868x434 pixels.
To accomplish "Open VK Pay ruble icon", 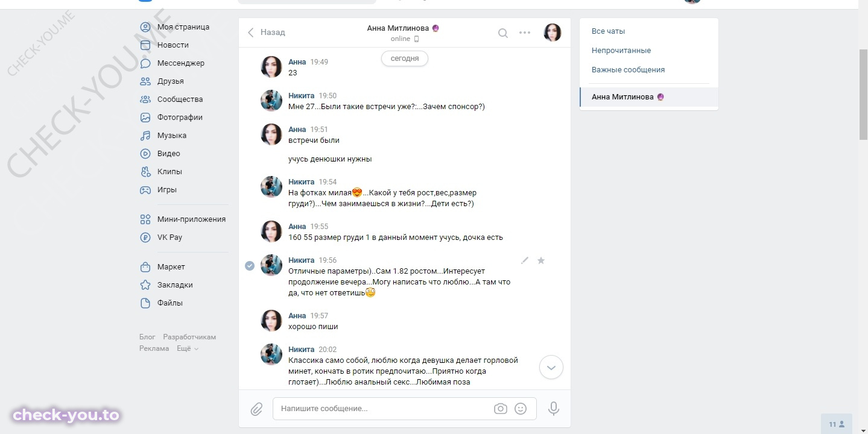I will 145,237.
